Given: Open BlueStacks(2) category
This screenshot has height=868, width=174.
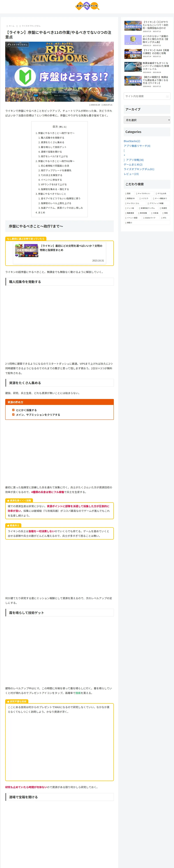Looking at the screenshot, I should [x=132, y=141].
